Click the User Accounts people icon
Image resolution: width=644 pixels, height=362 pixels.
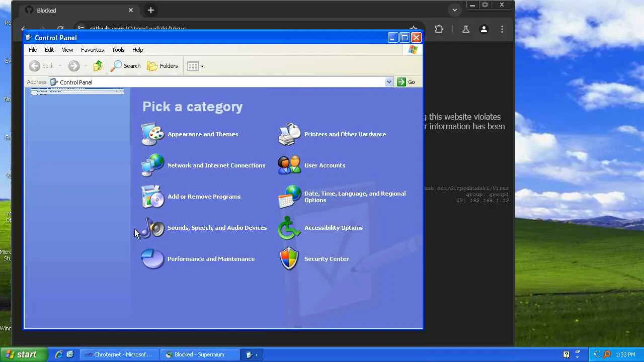(289, 165)
